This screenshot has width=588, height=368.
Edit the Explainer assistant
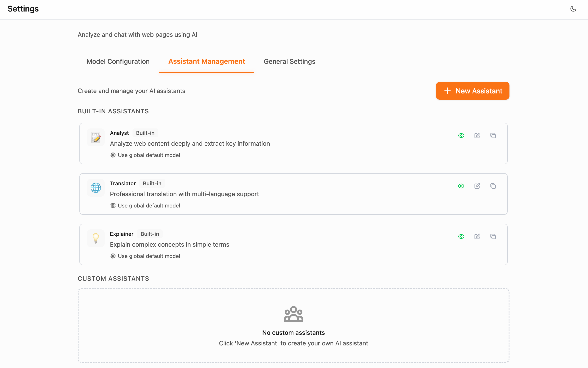477,236
